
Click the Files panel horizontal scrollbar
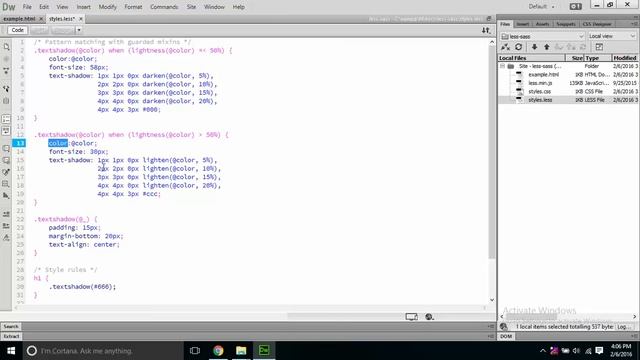531,317
